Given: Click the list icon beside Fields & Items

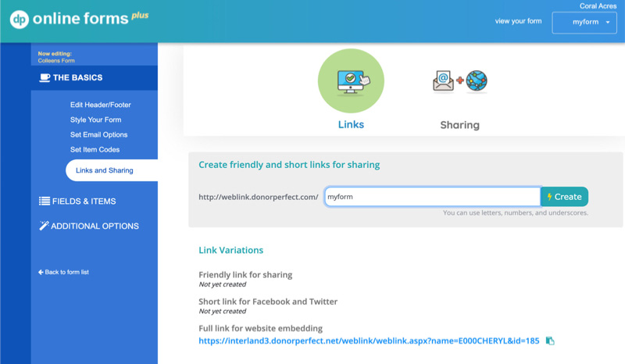Looking at the screenshot, I should (x=45, y=202).
